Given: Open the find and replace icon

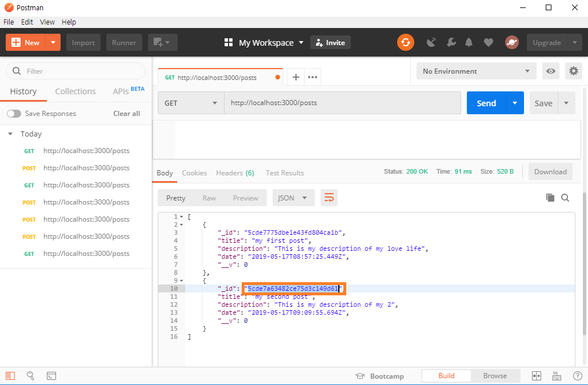Looking at the screenshot, I should [30, 376].
